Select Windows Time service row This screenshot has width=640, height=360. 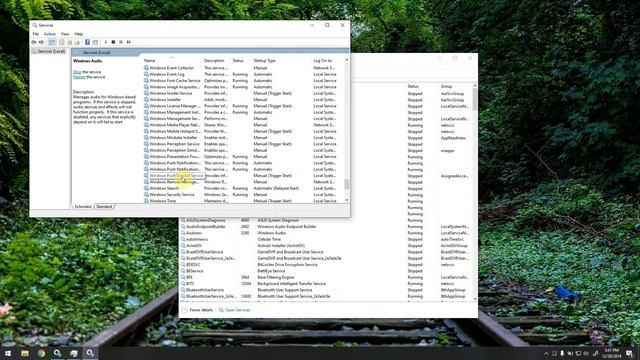[x=244, y=201]
